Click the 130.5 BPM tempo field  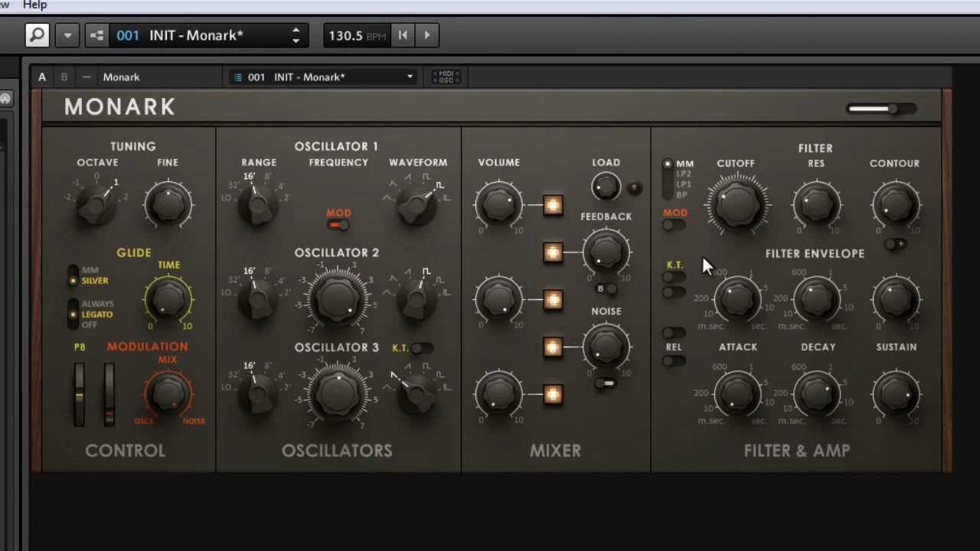[x=356, y=35]
